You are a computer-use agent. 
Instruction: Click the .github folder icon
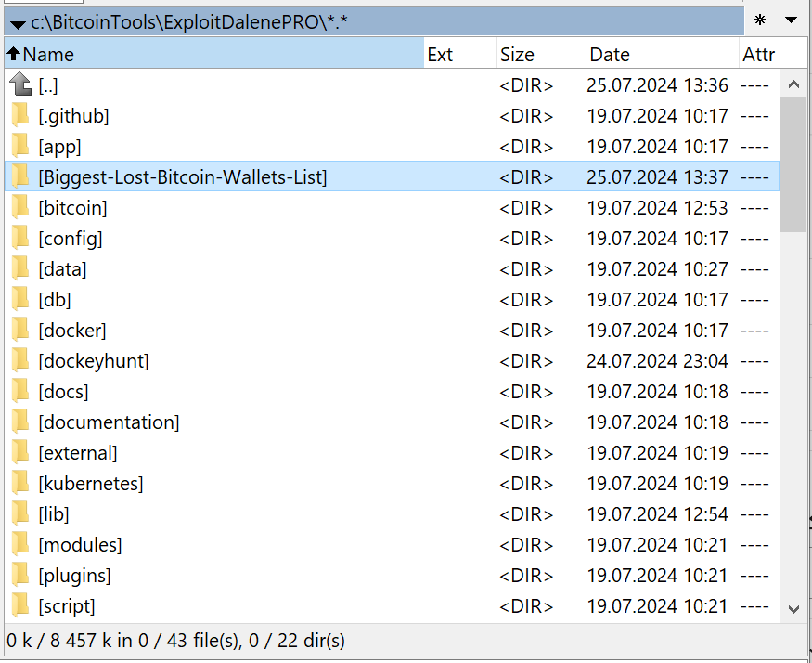20,115
